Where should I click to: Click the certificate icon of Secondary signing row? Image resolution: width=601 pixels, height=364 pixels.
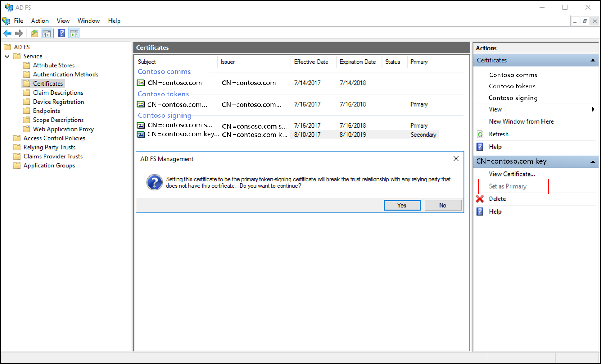point(141,134)
